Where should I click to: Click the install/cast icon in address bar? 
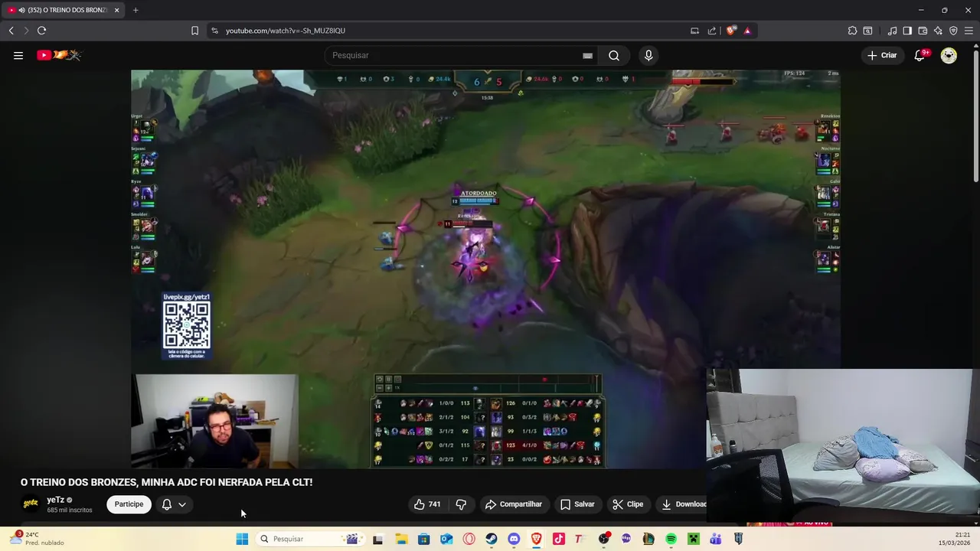click(x=694, y=31)
